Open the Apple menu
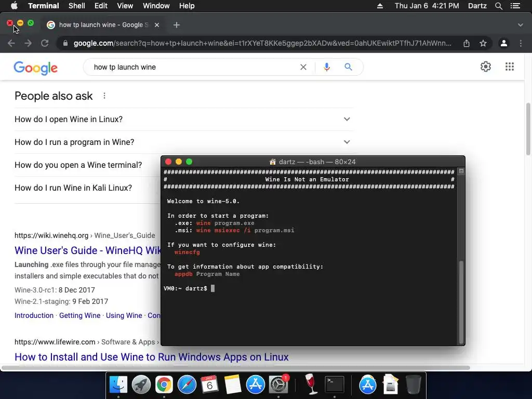 (x=14, y=6)
